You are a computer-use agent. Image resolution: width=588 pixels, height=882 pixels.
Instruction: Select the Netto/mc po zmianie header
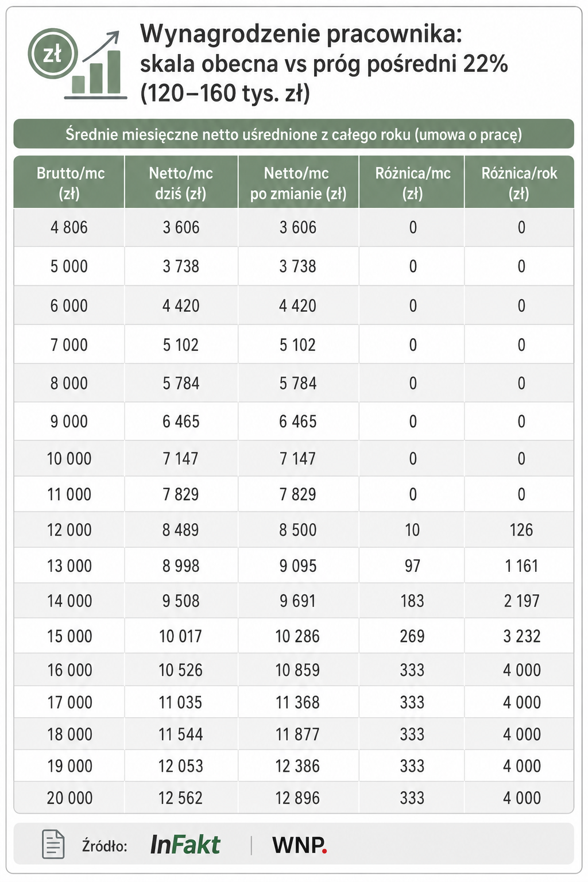(298, 183)
